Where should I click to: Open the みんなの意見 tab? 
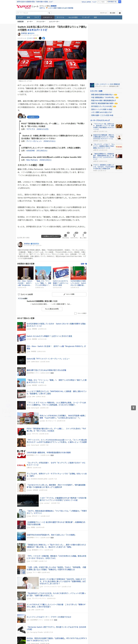pos(73,17)
